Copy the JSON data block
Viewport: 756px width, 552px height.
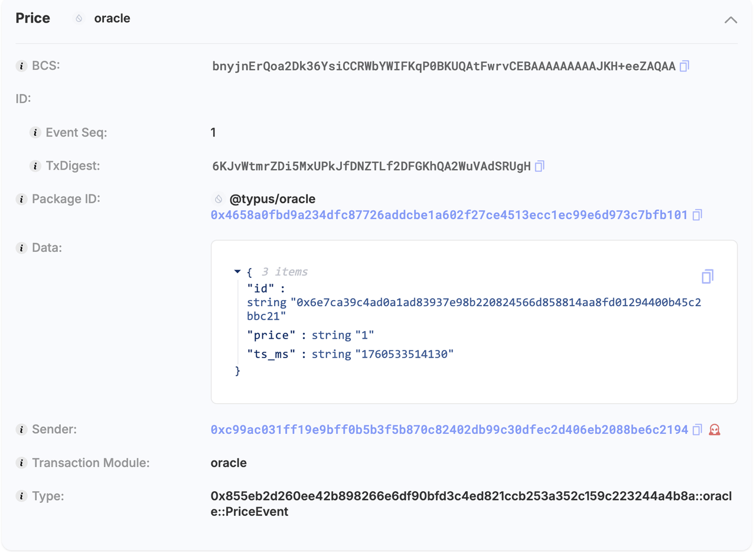708,276
